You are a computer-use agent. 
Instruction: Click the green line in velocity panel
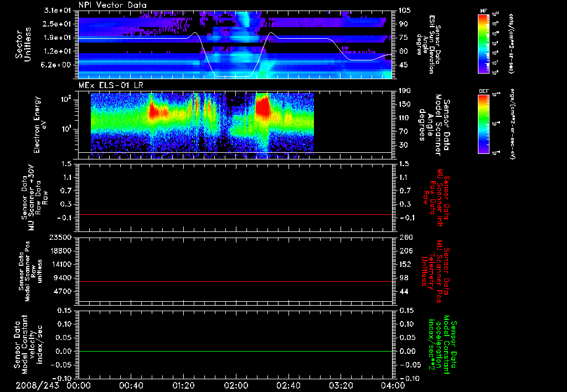(235, 351)
